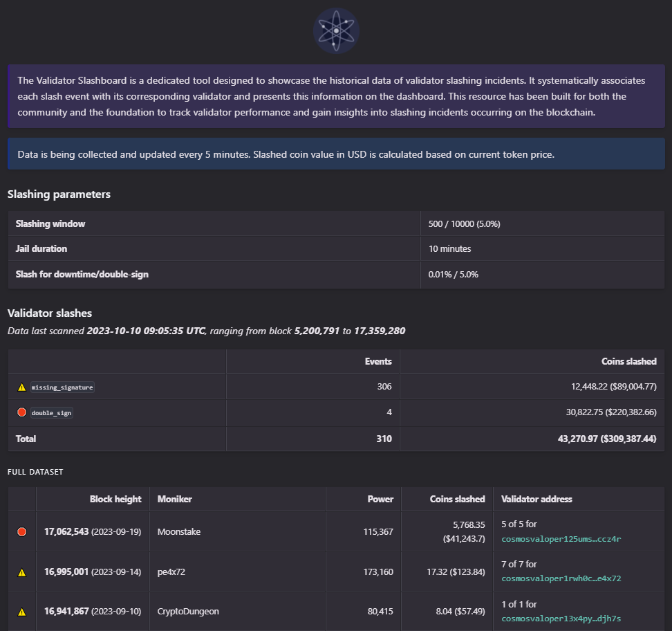Image resolution: width=672 pixels, height=631 pixels.
Task: Click the data collection info banner
Action: 336,154
